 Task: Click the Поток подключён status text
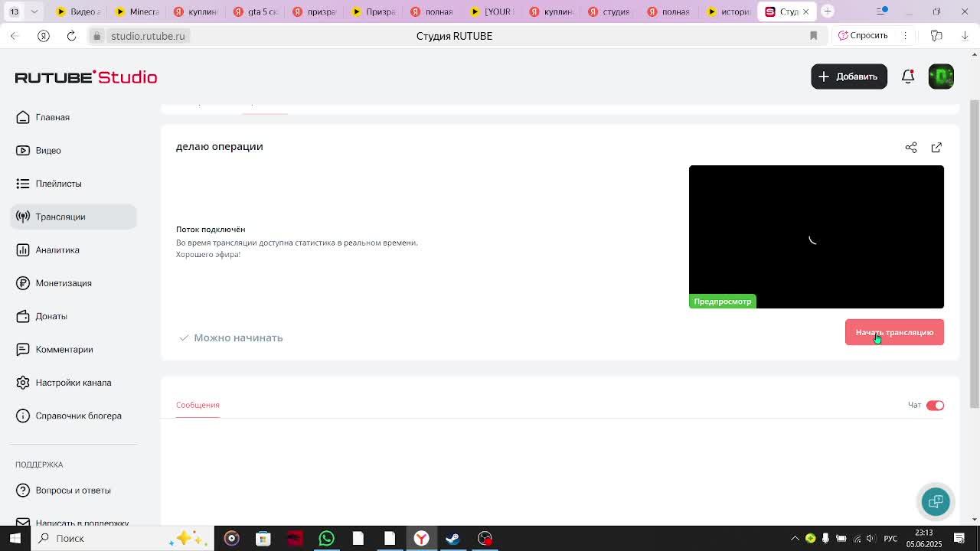[211, 229]
